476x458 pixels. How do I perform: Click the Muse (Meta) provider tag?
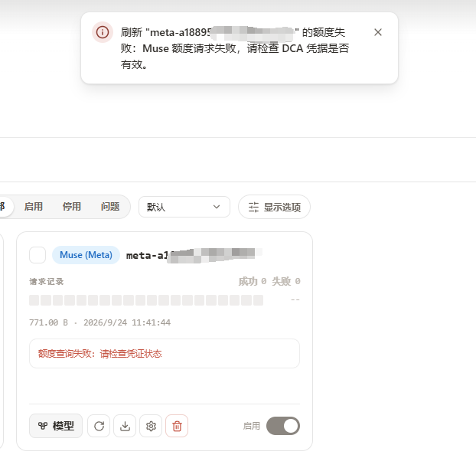tap(86, 255)
